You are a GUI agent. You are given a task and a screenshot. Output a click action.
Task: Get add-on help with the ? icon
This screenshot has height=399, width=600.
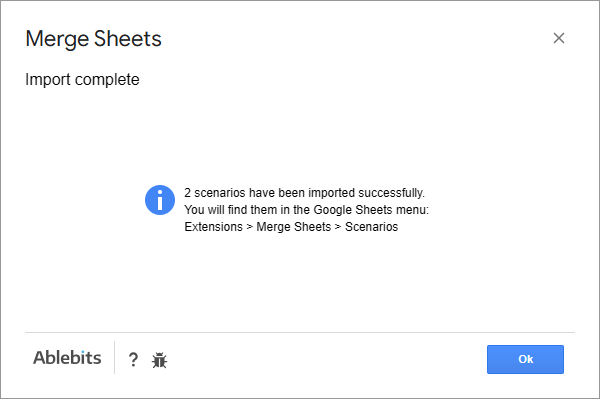click(133, 359)
